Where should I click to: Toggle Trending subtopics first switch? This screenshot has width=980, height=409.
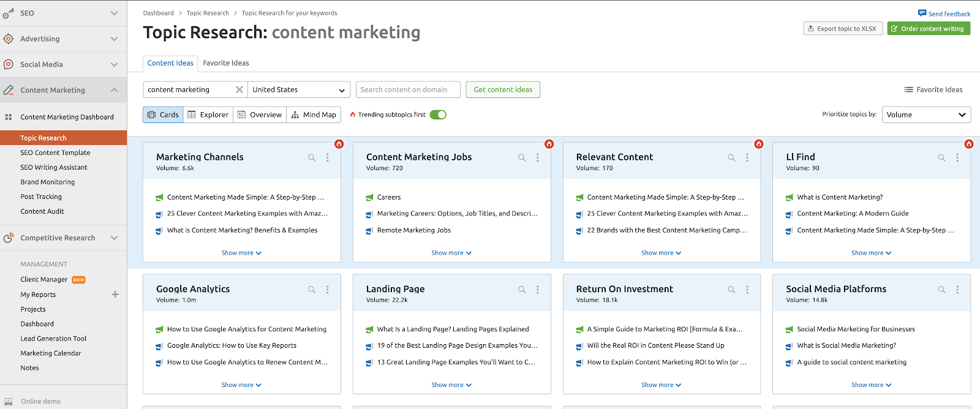pos(438,114)
